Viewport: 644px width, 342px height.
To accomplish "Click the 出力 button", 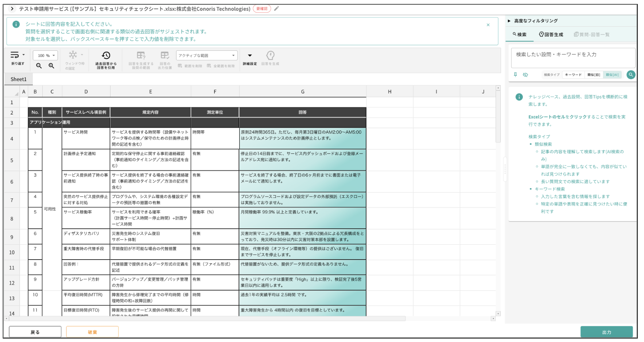I will tap(606, 332).
